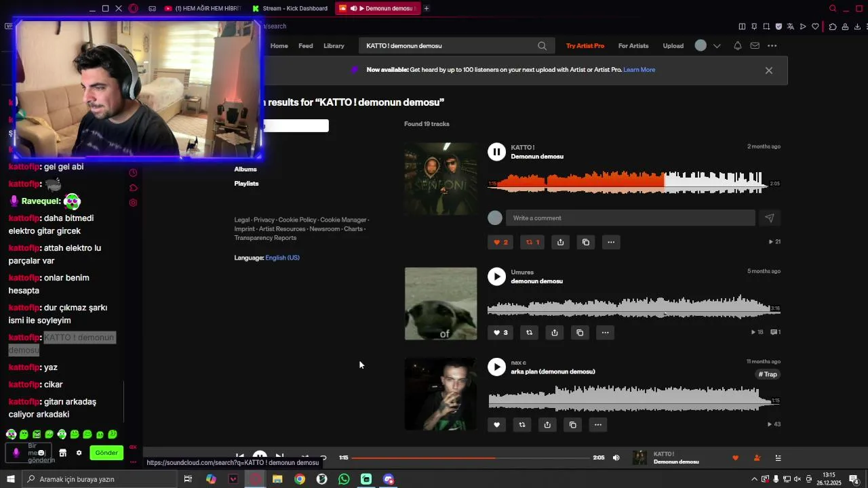Open SoundCloud notifications bell

737,46
